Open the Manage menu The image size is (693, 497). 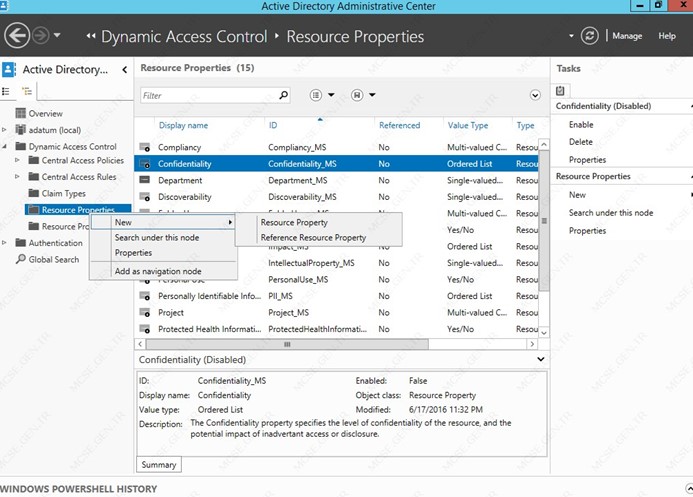coord(627,36)
